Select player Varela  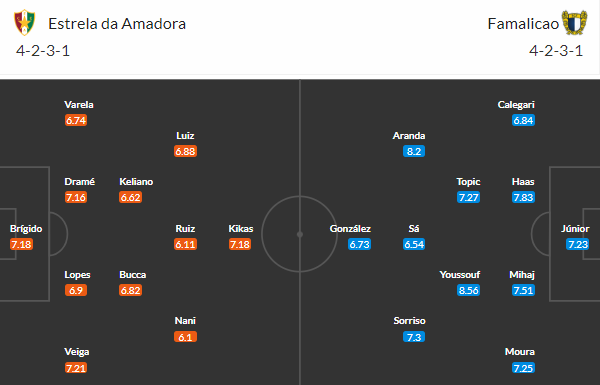pyautogui.click(x=79, y=104)
